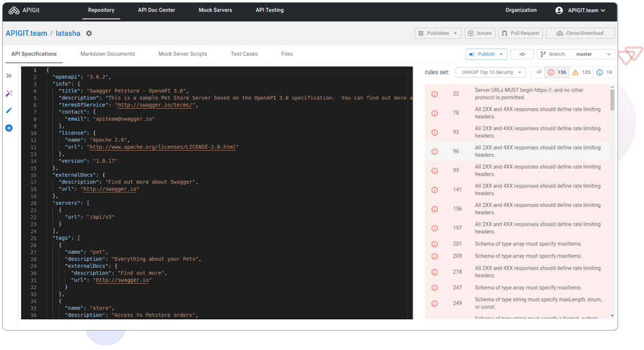644x350 pixels.
Task: Click the "name": "store" code line
Action: 90,308
